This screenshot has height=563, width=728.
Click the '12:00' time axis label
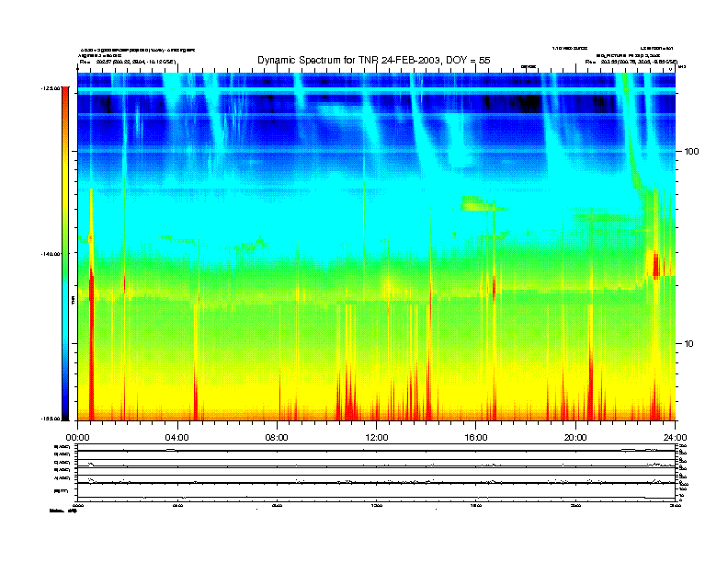[x=377, y=438]
